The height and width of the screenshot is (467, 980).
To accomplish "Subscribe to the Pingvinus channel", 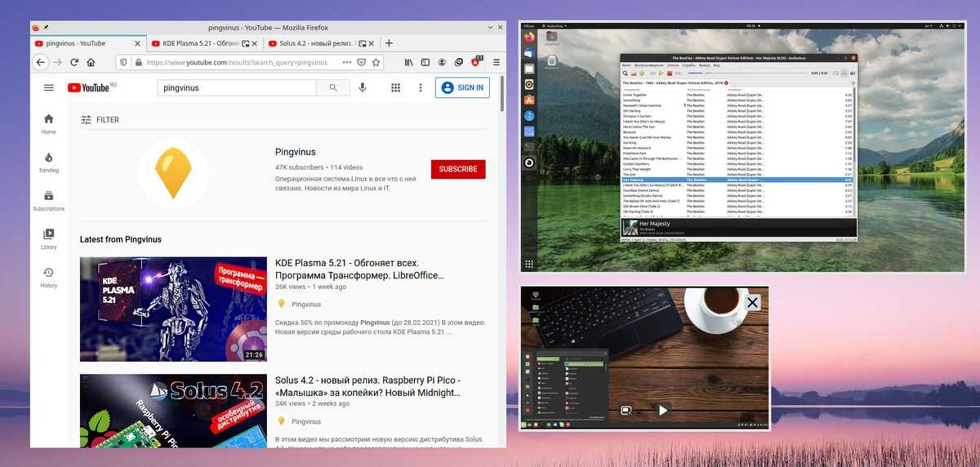I will (x=458, y=169).
